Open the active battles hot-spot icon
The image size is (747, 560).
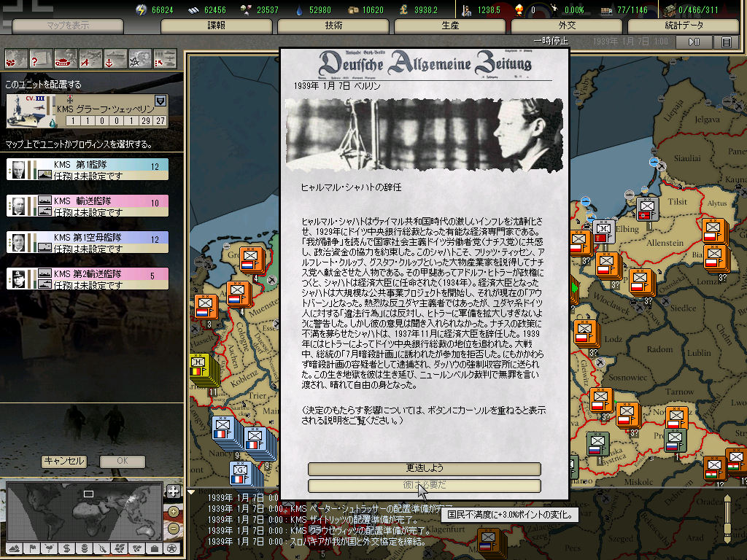pyautogui.click(x=16, y=60)
